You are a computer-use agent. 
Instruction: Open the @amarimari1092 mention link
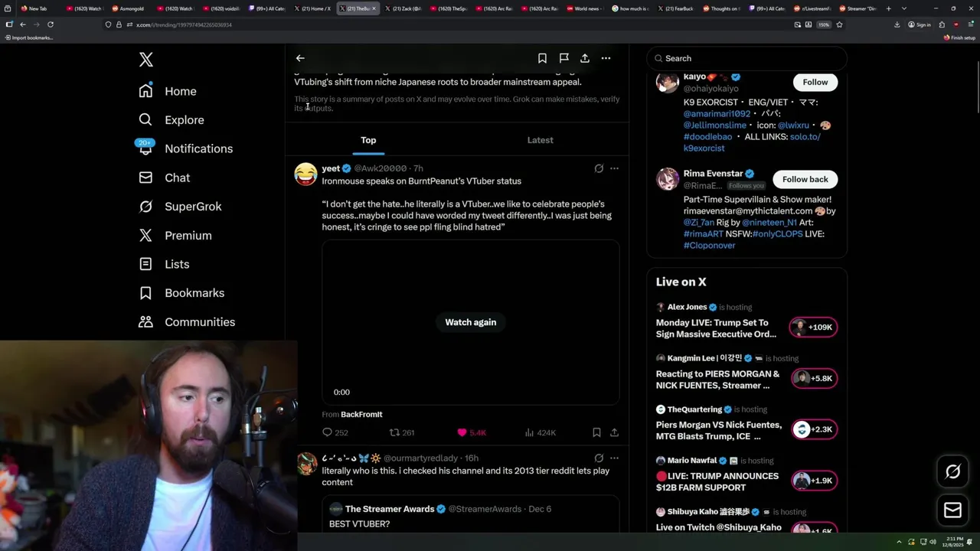click(717, 113)
